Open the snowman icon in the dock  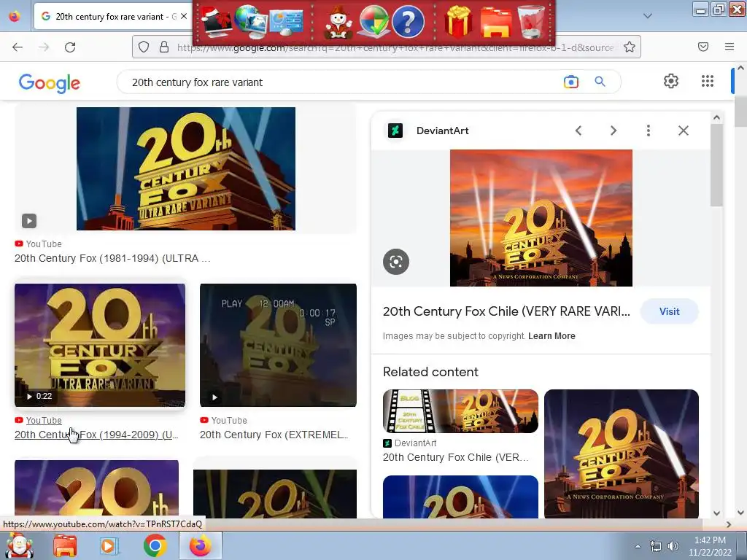338,22
